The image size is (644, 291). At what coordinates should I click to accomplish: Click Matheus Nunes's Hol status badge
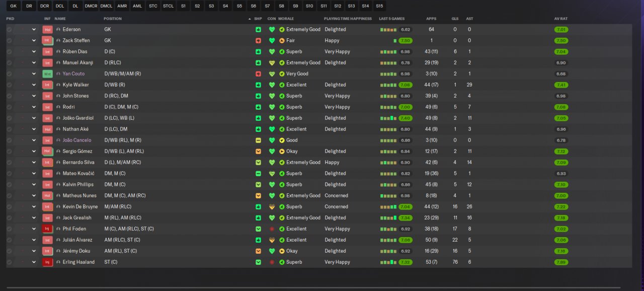[47, 195]
